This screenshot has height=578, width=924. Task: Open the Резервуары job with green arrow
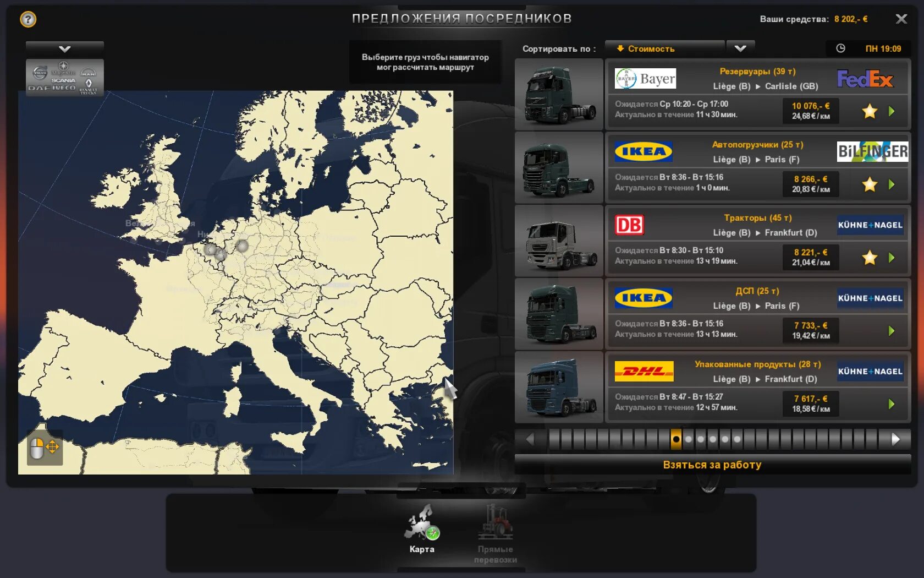(x=892, y=111)
